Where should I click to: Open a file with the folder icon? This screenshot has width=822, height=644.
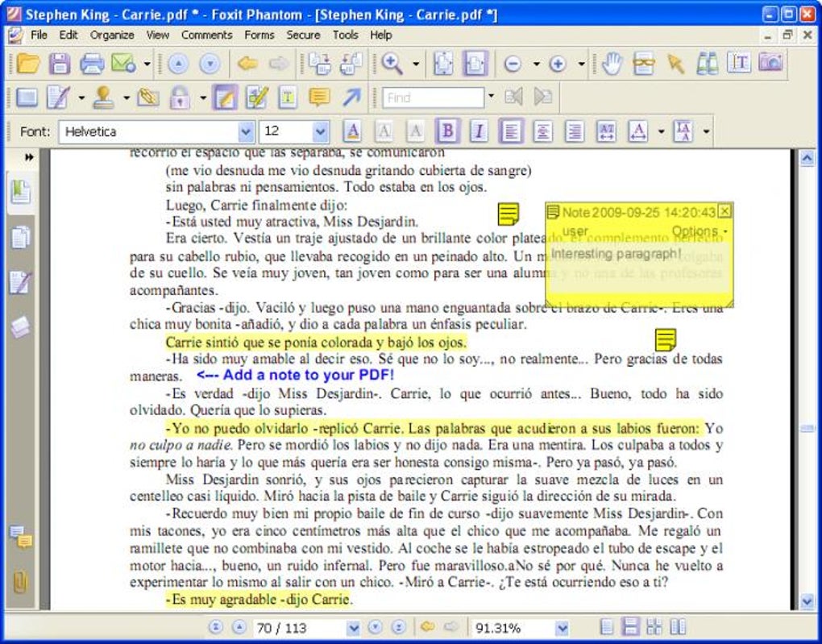(27, 64)
